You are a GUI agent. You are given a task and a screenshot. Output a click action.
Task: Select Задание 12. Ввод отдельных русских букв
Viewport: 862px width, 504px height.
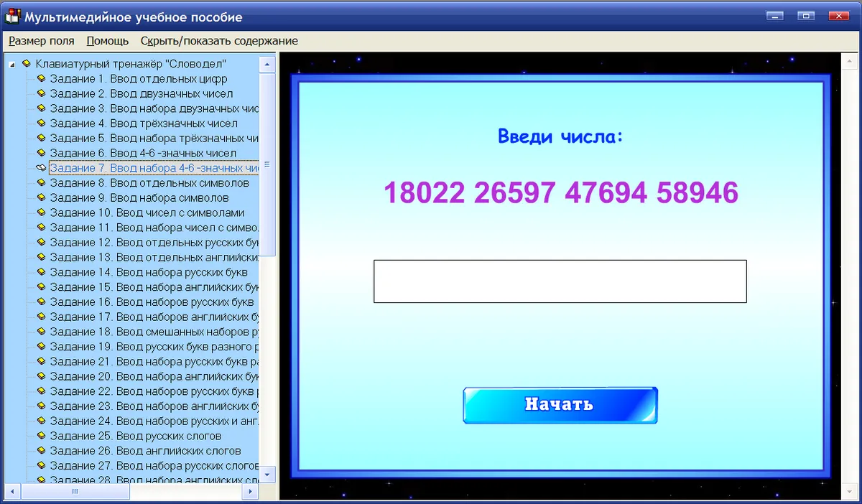click(154, 243)
